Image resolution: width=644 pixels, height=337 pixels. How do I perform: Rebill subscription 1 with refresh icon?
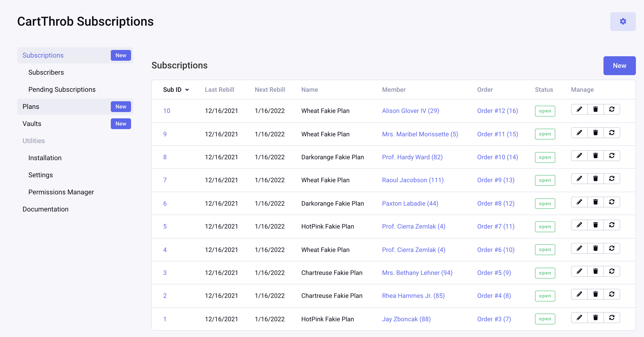[x=612, y=318]
